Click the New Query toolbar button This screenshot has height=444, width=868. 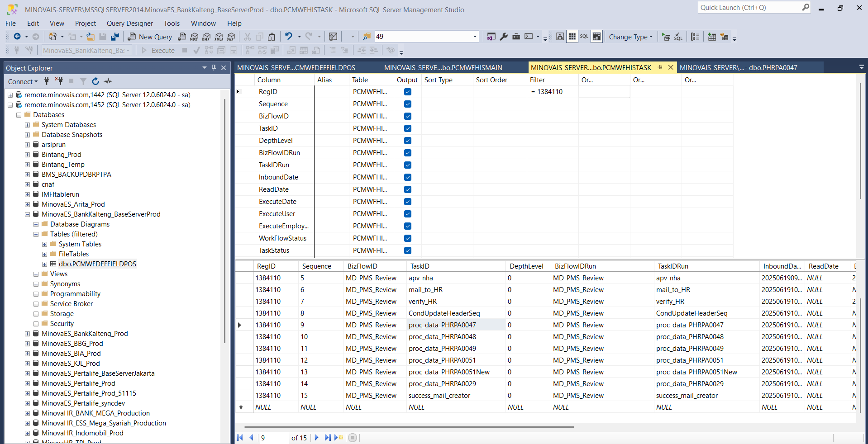click(x=150, y=37)
